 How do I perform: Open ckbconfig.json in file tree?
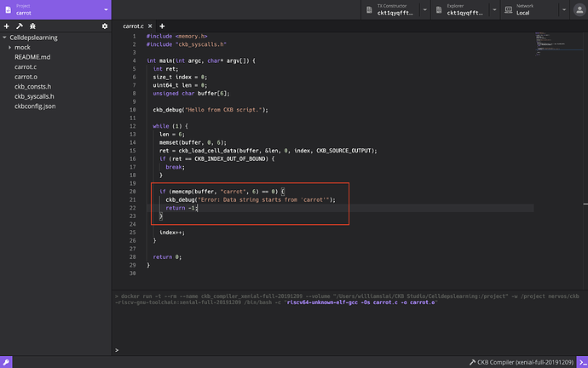[35, 106]
